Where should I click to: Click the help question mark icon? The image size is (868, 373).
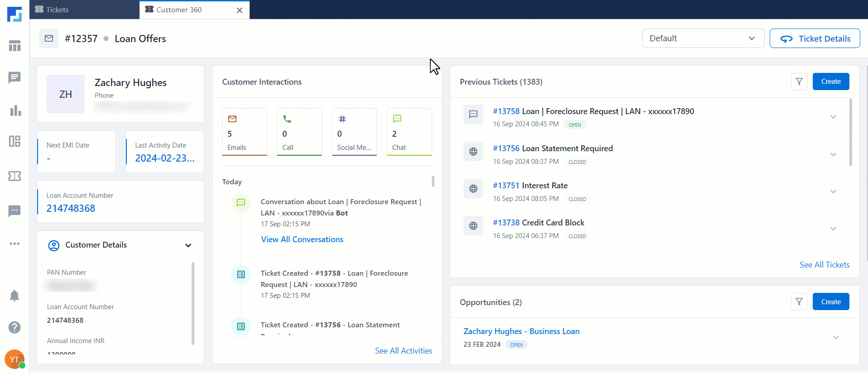[14, 327]
